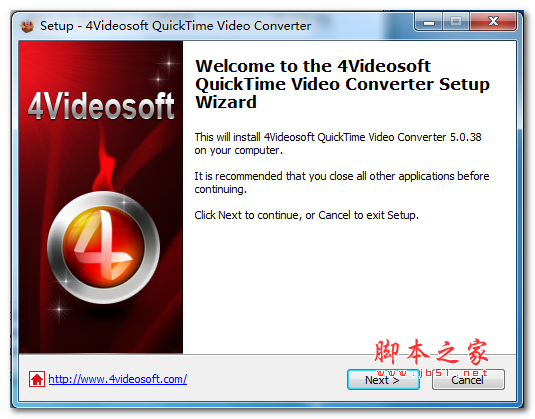Click the 4Videosoft wordmark on red banner
Viewport: 535px width, 419px height.
coord(101,106)
